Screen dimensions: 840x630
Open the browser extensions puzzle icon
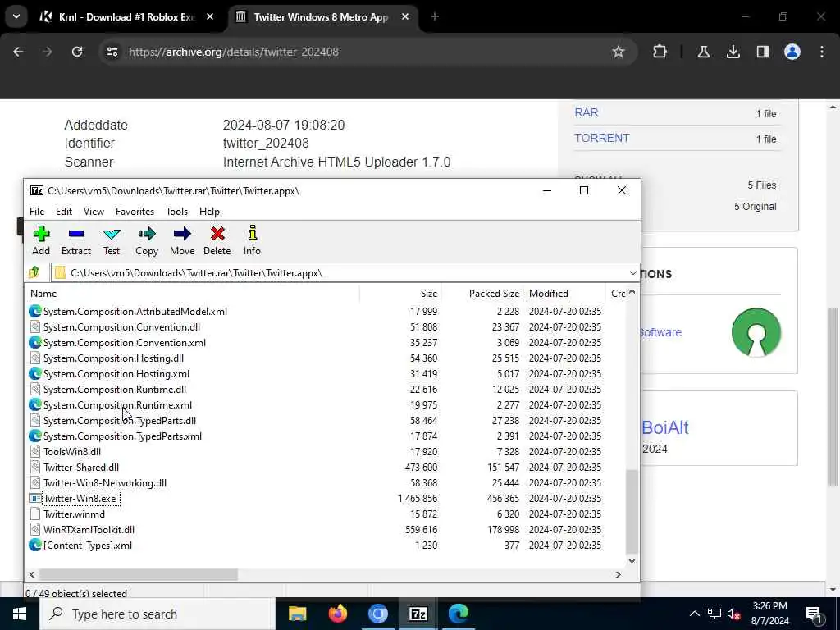pyautogui.click(x=660, y=52)
